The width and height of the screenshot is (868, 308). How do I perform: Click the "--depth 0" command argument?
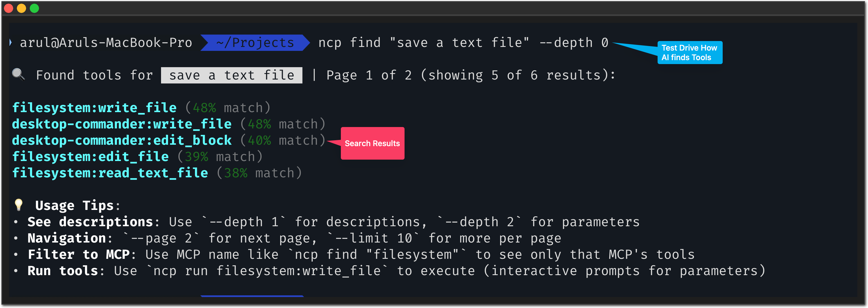(x=574, y=43)
